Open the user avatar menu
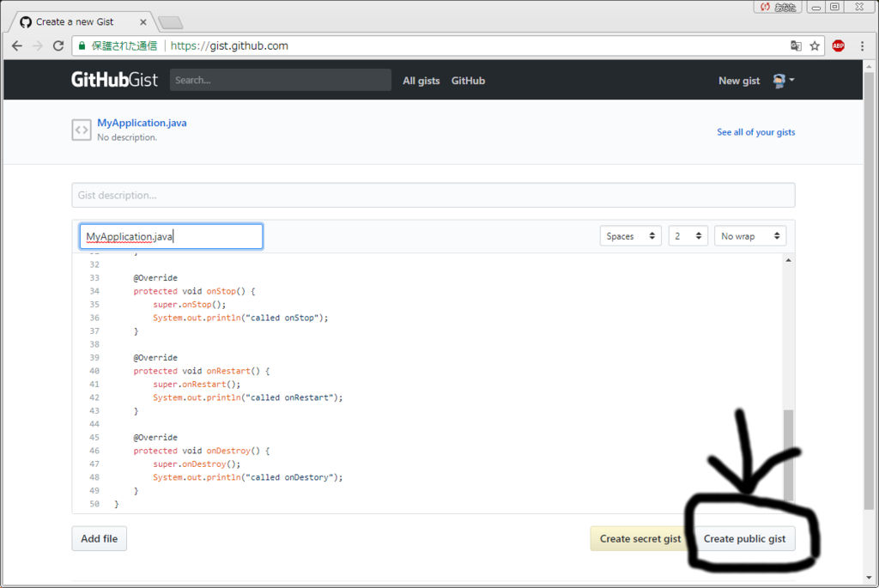Viewport: 879px width, 588px height. [784, 80]
